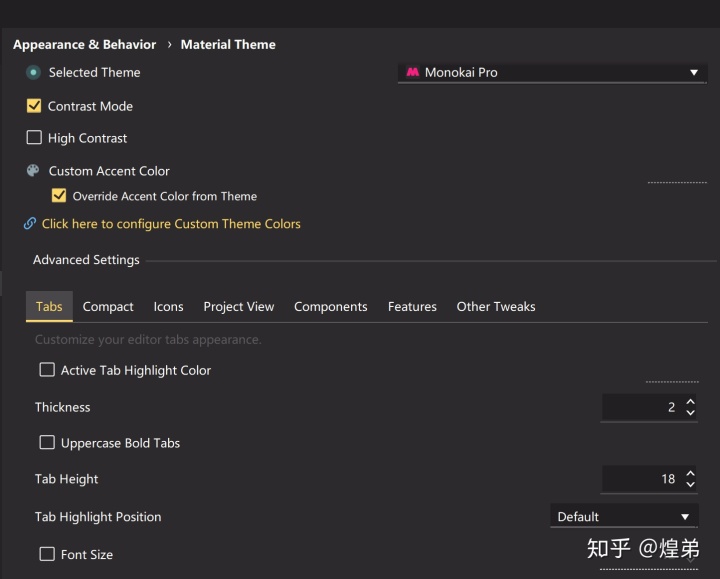
Task: Click the Material Theme breadcrumb
Action: coord(228,45)
